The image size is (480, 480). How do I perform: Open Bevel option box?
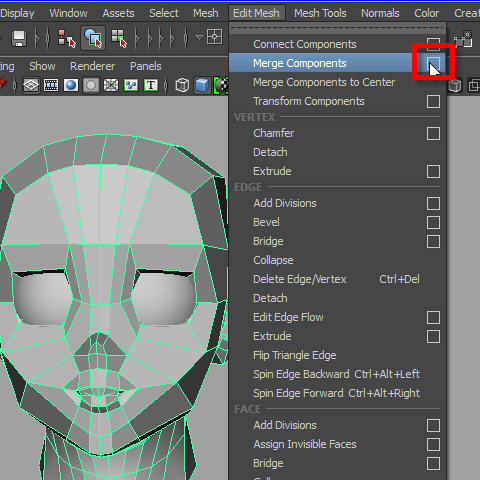coord(433,222)
